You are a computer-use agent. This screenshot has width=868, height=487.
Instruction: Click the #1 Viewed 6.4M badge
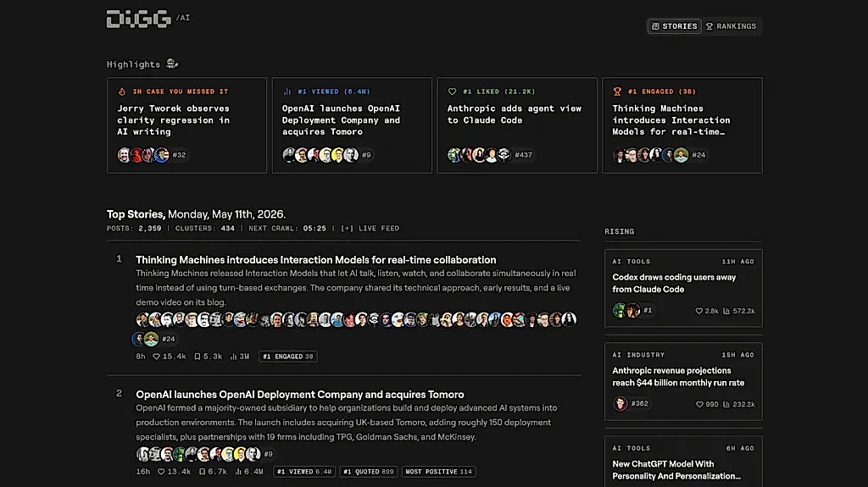304,472
